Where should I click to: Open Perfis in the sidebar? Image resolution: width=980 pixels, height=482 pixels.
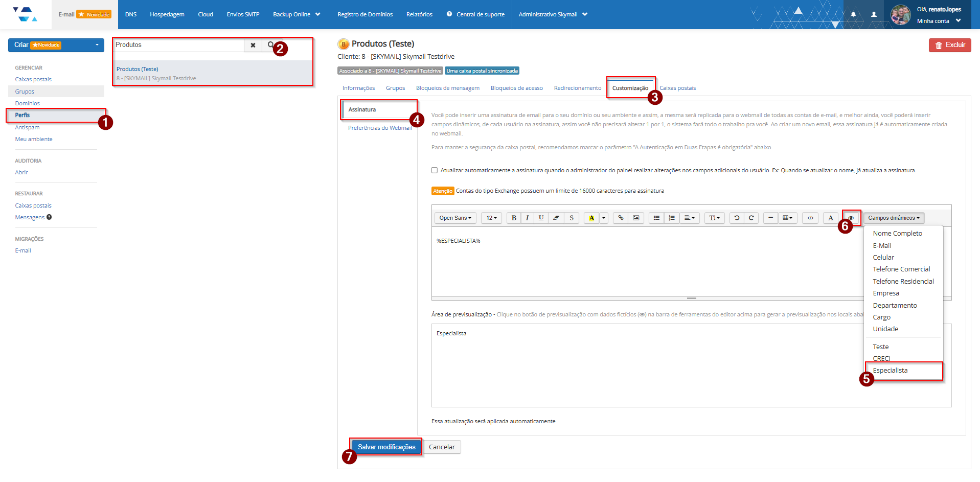(x=22, y=115)
